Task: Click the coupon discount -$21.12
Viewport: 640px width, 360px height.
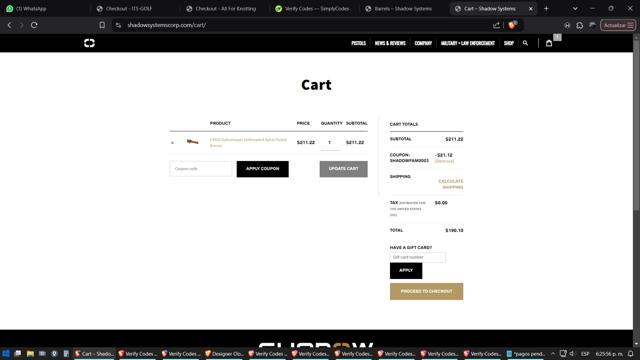Action: click(444, 155)
